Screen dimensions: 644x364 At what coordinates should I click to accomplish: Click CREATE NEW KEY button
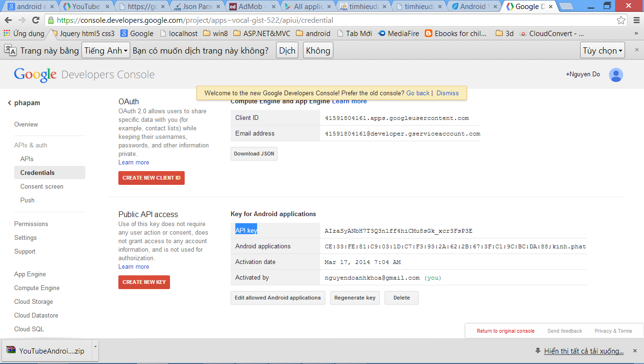[144, 282]
